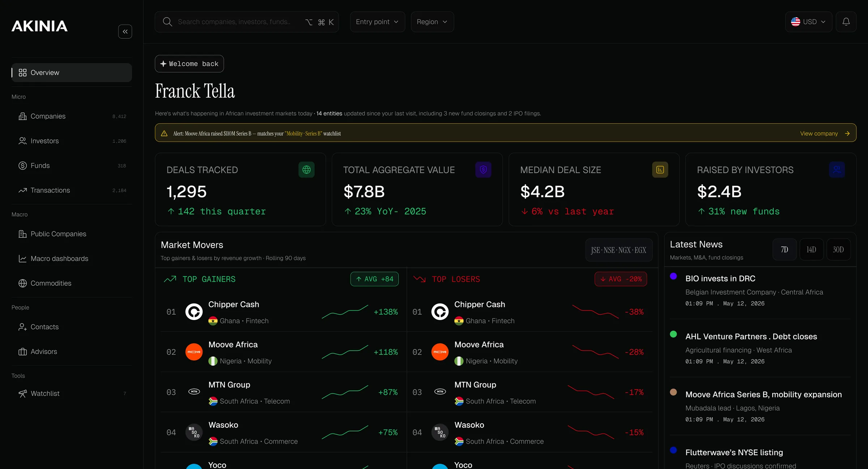Click the AVG +84 gainers badge
The image size is (868, 469).
coord(374,279)
